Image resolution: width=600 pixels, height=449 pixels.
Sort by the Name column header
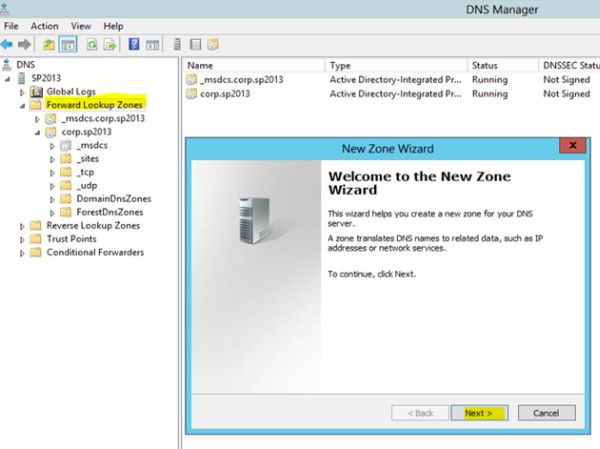point(254,65)
